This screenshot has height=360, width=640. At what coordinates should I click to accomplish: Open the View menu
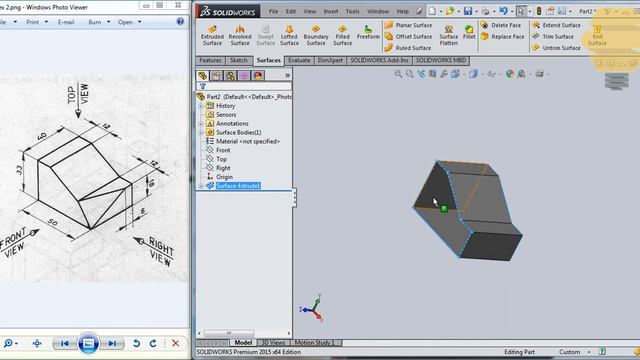click(310, 11)
